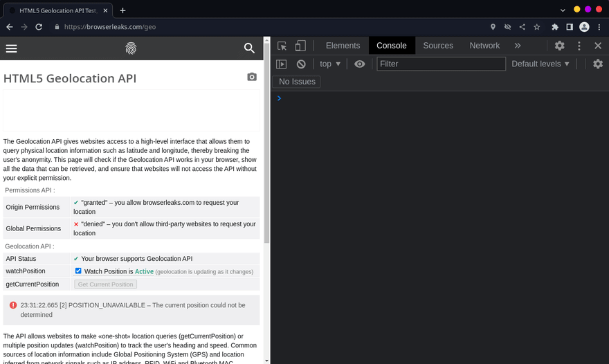Click the share icon in address bar
Image resolution: width=609 pixels, height=364 pixels.
pos(522,27)
